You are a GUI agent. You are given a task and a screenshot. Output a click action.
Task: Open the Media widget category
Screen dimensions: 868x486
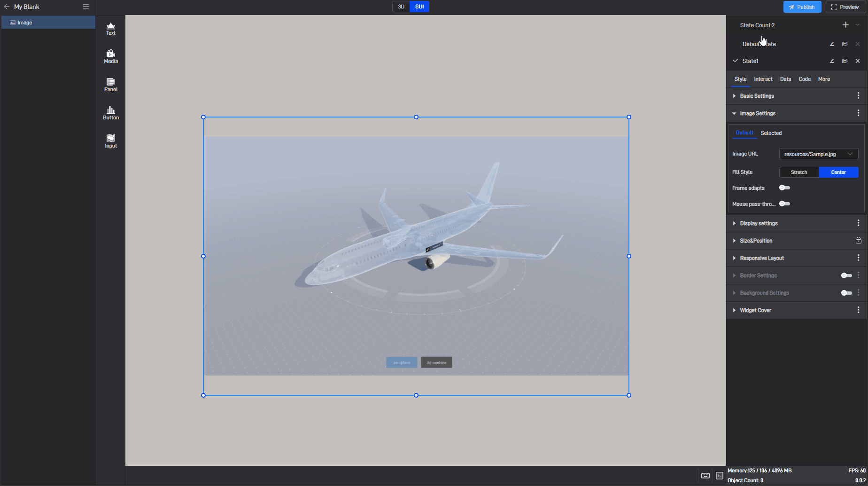[x=111, y=57]
